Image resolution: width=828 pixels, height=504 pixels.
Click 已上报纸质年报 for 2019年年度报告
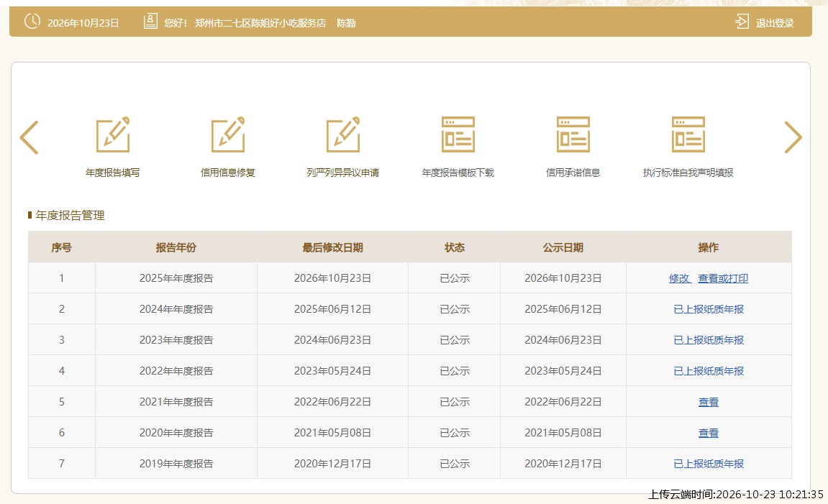(x=709, y=464)
